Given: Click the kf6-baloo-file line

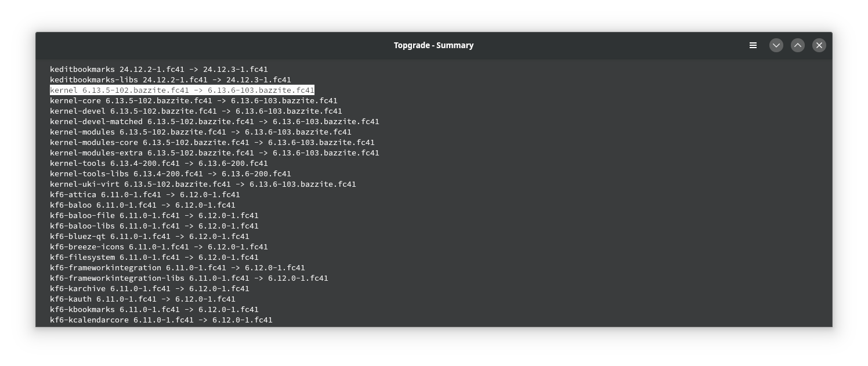Looking at the screenshot, I should (154, 216).
